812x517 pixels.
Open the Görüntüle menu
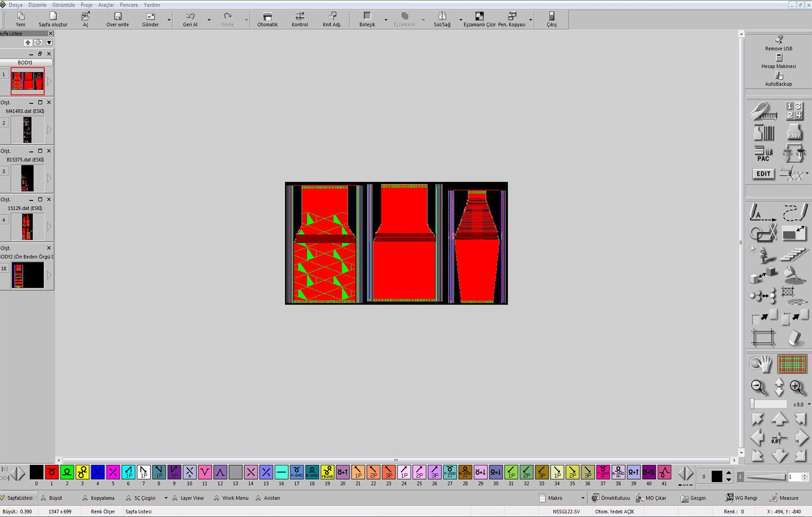[x=64, y=5]
